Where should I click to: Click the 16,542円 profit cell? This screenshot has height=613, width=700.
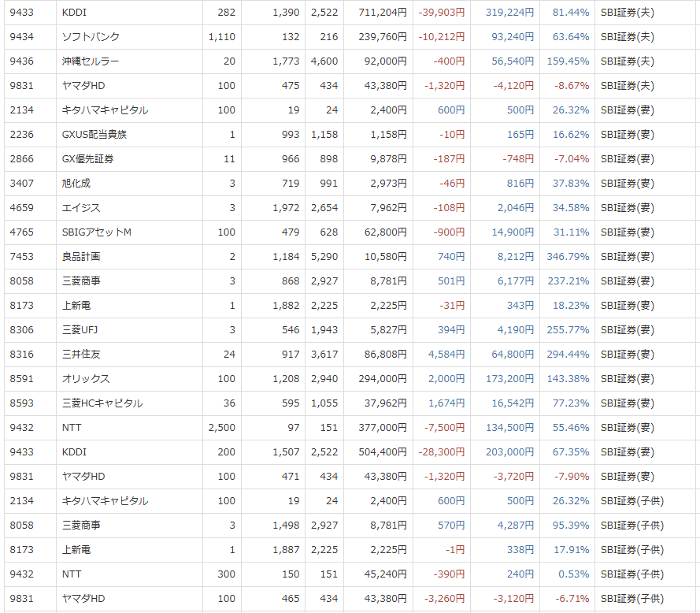(513, 403)
